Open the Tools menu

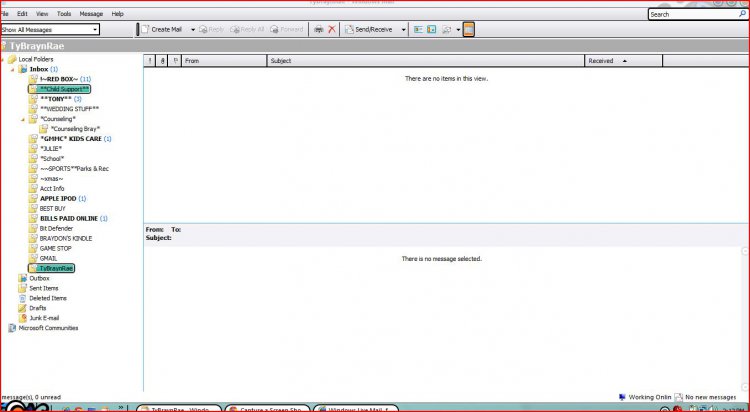pos(64,14)
